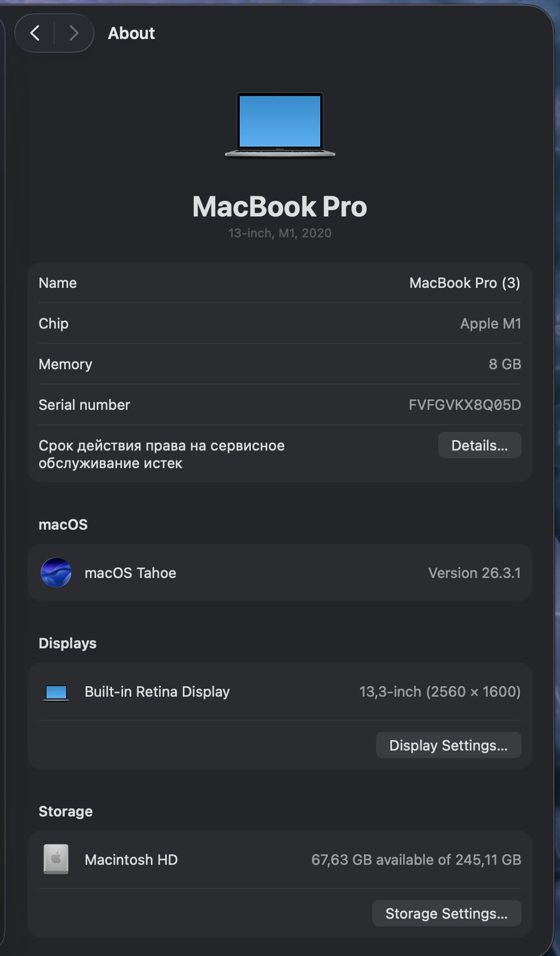
Task: Open Display Settings
Action: tap(448, 745)
